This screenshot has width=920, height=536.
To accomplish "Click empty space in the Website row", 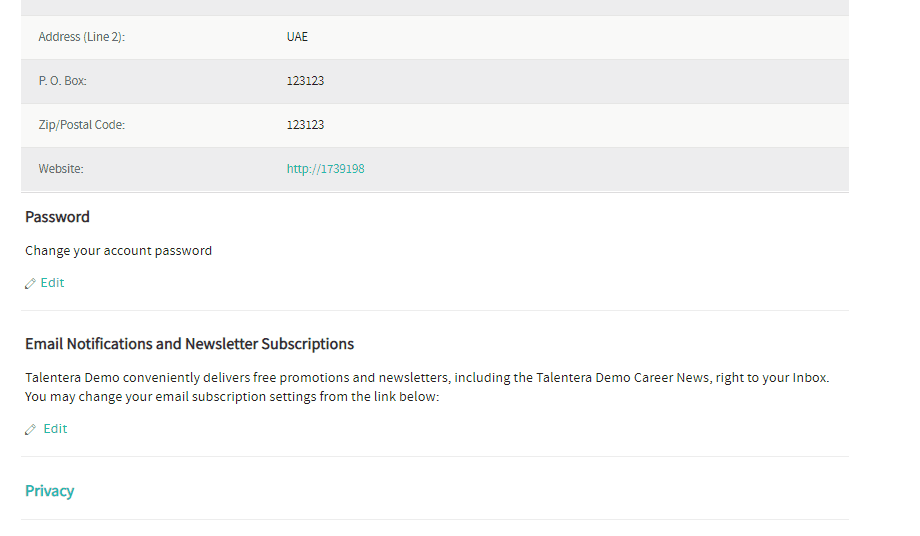I will pos(604,169).
